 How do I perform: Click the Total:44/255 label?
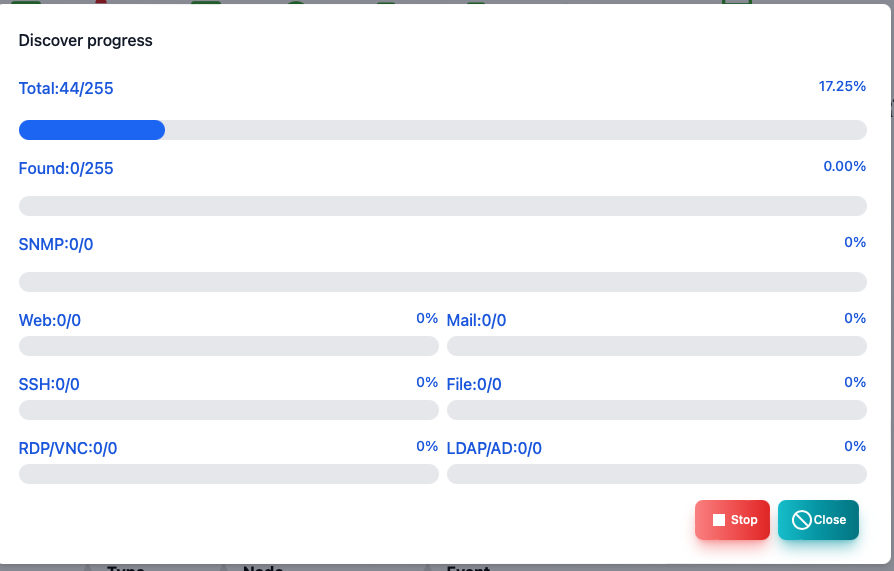(x=66, y=88)
